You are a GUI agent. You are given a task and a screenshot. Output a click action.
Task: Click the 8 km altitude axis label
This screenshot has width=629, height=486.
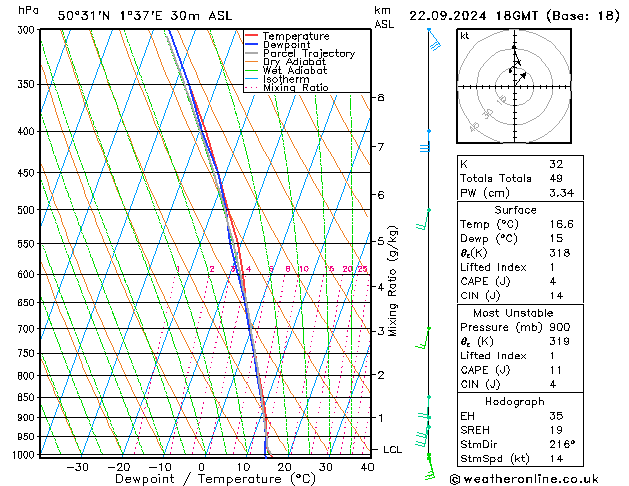[x=380, y=97]
